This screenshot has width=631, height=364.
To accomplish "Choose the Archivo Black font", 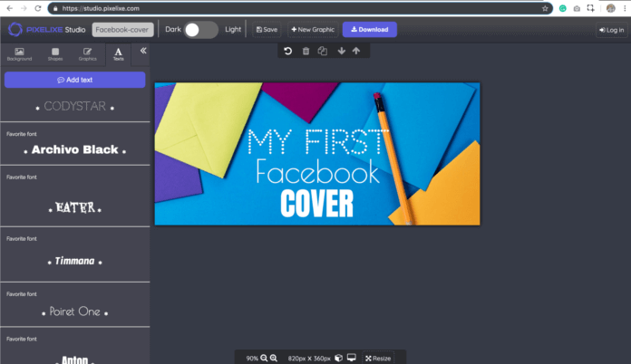I will [x=74, y=149].
